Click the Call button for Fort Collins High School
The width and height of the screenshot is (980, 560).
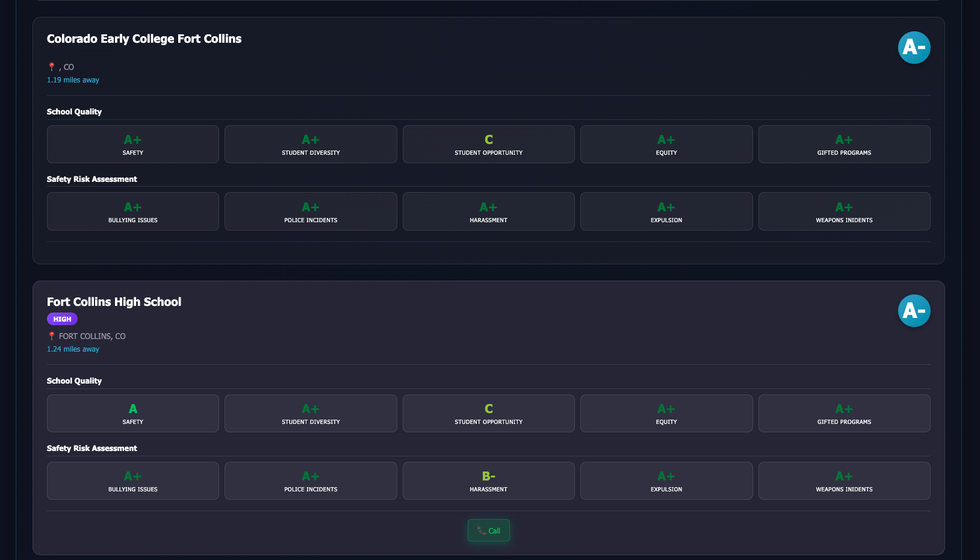pyautogui.click(x=489, y=530)
